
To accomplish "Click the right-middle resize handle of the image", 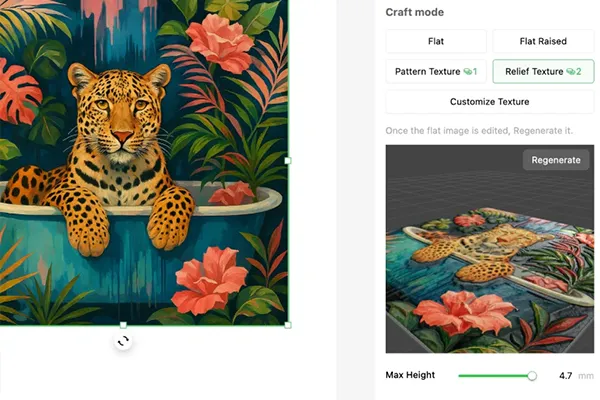I will coord(288,160).
